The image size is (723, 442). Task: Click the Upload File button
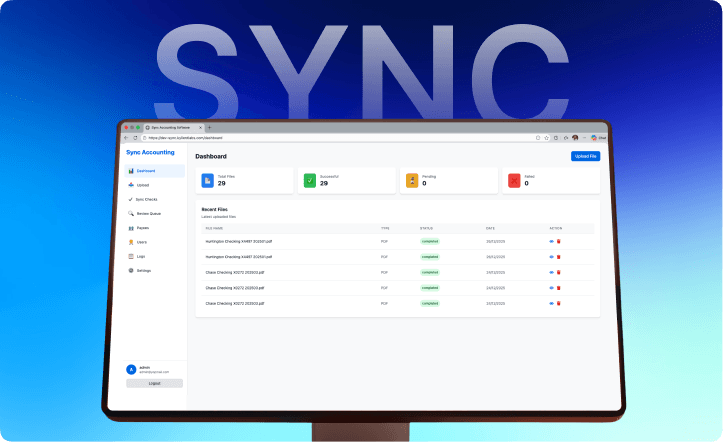point(586,156)
